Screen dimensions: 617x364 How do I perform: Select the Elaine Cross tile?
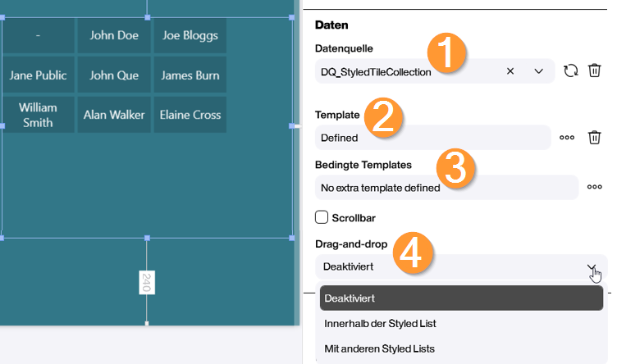pyautogui.click(x=190, y=115)
